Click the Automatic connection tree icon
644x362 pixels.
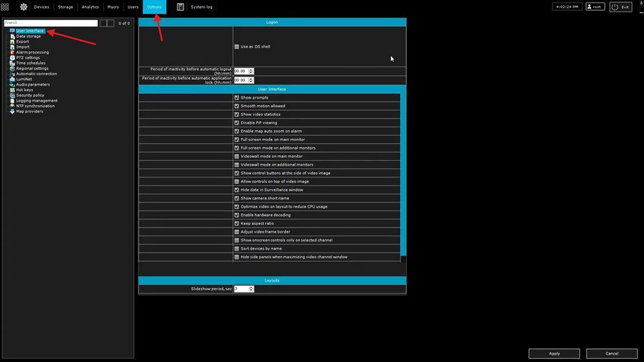pos(12,73)
